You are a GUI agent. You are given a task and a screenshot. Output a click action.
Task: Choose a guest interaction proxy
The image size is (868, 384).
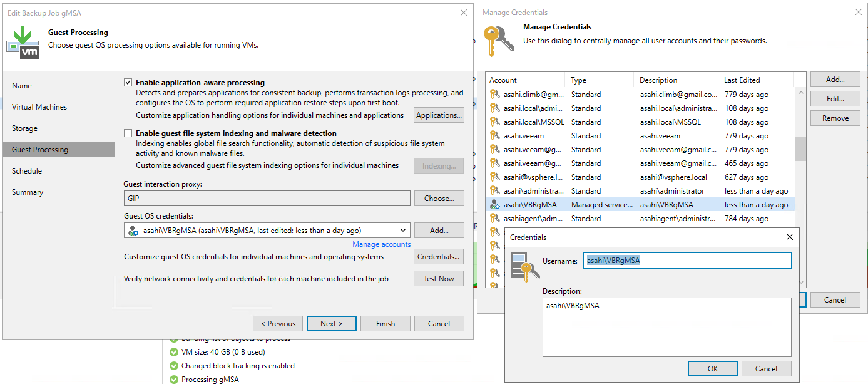point(439,199)
